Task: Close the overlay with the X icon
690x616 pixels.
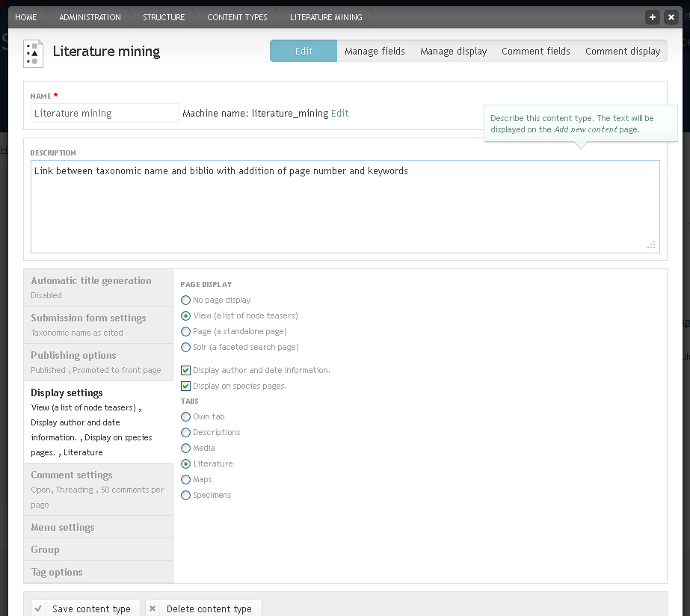Action: click(x=671, y=17)
